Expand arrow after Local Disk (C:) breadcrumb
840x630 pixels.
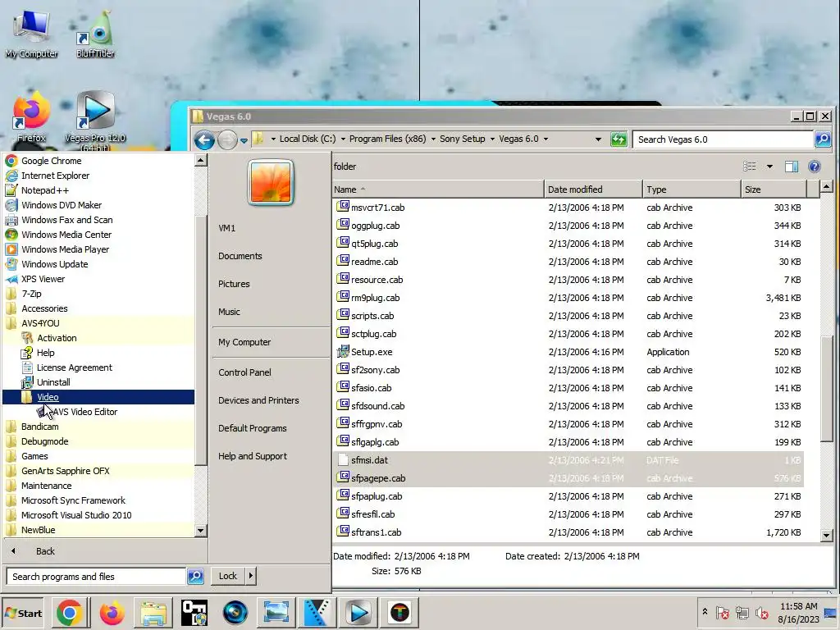pos(343,139)
